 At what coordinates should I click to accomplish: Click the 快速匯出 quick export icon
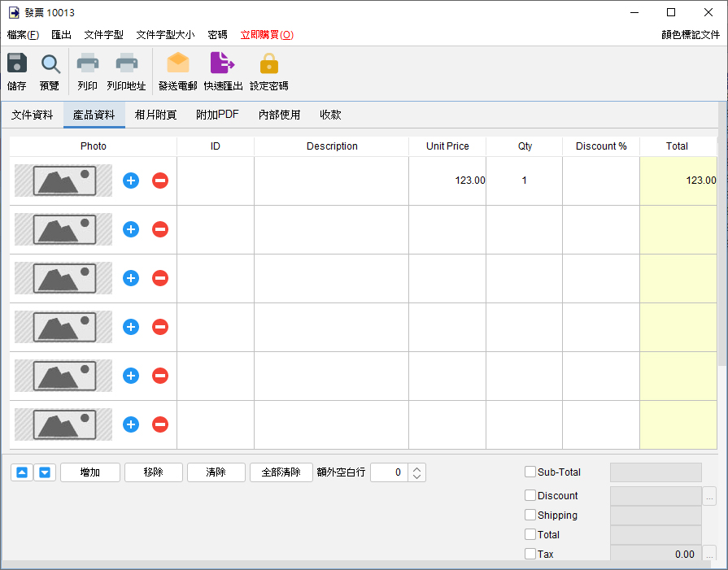(222, 63)
